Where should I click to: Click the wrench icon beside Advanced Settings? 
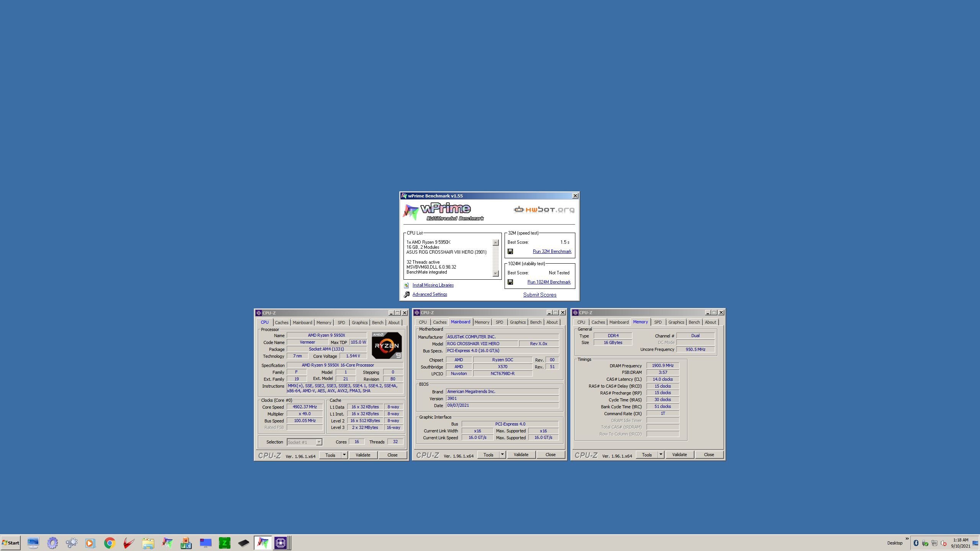pyautogui.click(x=407, y=294)
